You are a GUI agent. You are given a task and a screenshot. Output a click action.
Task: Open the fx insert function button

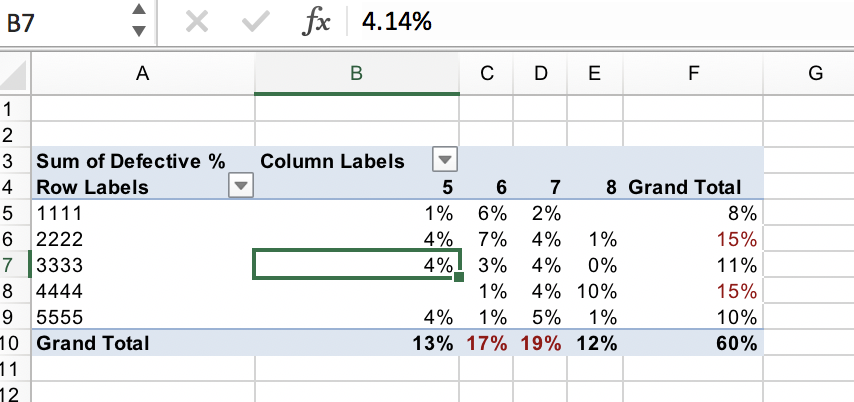tap(316, 23)
